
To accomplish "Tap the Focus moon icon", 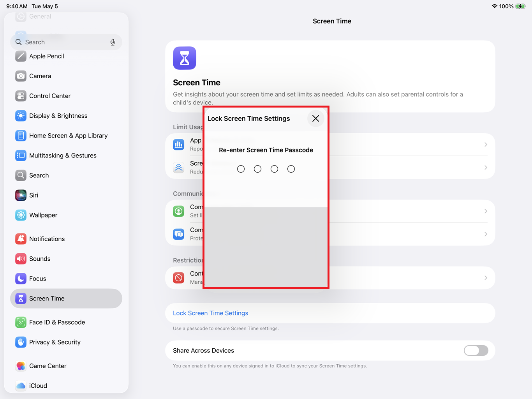I will [x=21, y=279].
